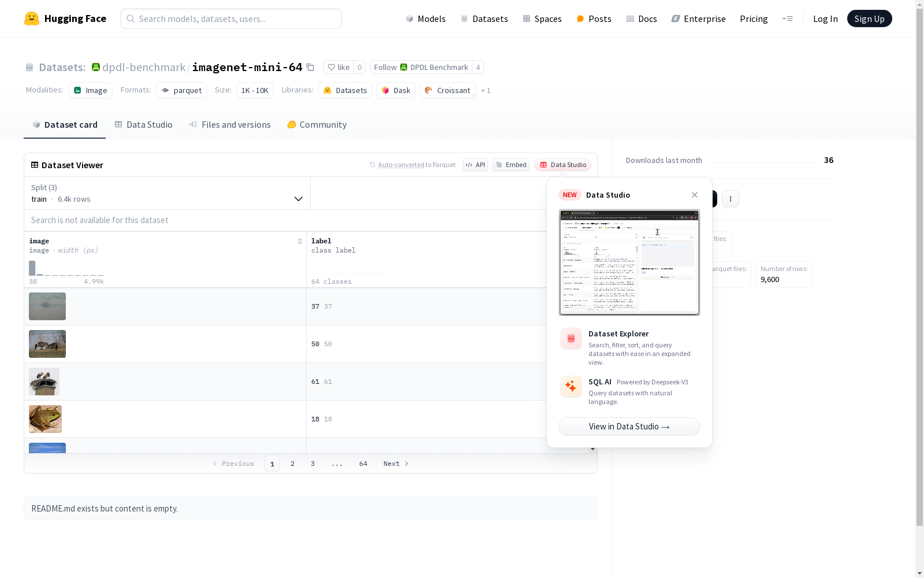
Task: Follow DPDL Benchmark organization
Action: pyautogui.click(x=421, y=67)
